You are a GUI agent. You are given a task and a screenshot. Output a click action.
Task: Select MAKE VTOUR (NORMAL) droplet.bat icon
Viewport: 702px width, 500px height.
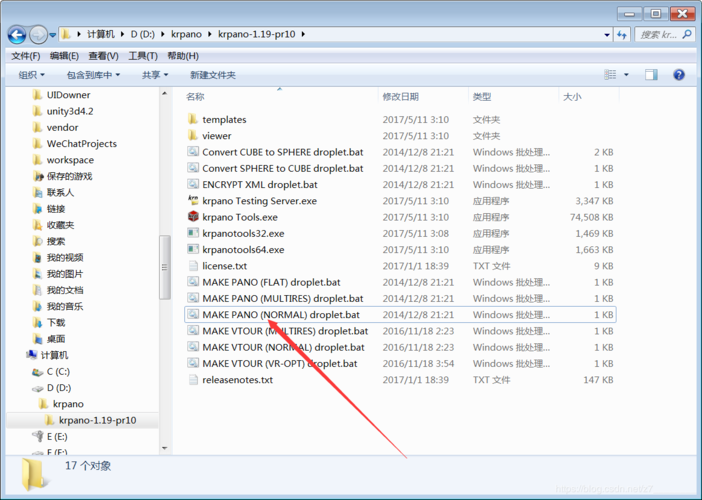[x=193, y=347]
